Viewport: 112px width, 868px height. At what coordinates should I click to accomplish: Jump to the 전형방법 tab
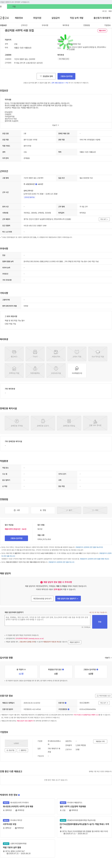pos(87,25)
